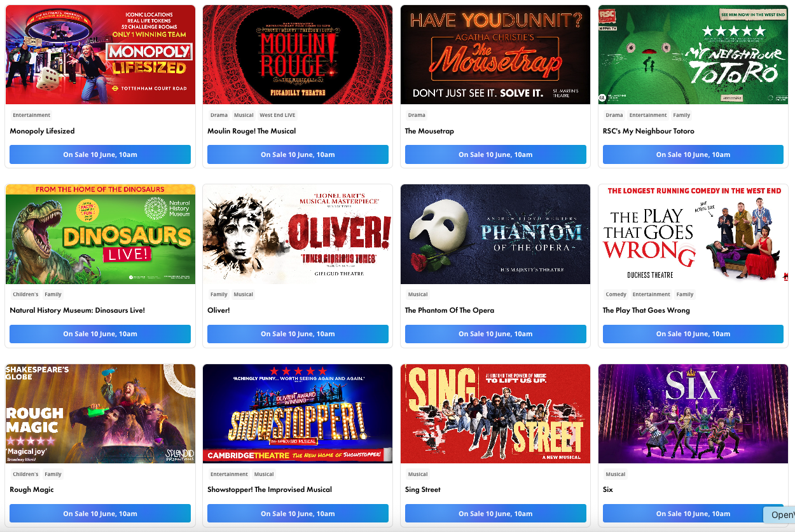The height and width of the screenshot is (532, 795).
Task: Open the Showstopper! The Improvised Musical title link
Action: pyautogui.click(x=270, y=489)
